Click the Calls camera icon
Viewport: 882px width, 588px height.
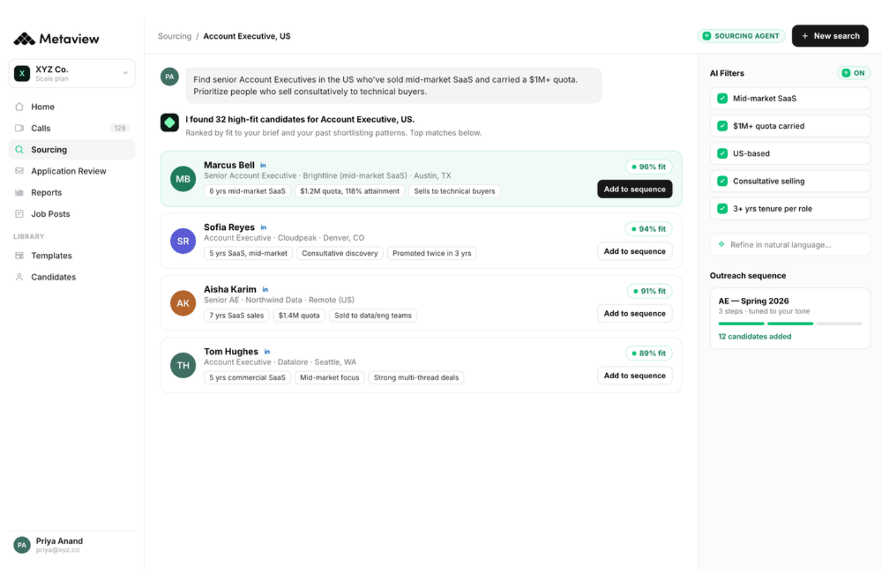(19, 128)
